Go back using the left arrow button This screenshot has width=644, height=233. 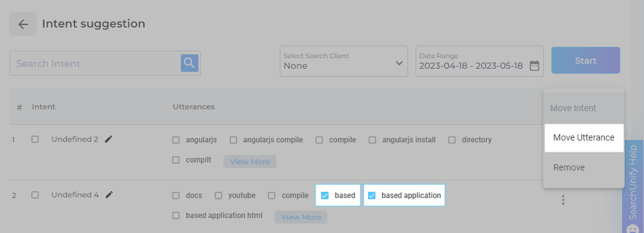(x=23, y=24)
